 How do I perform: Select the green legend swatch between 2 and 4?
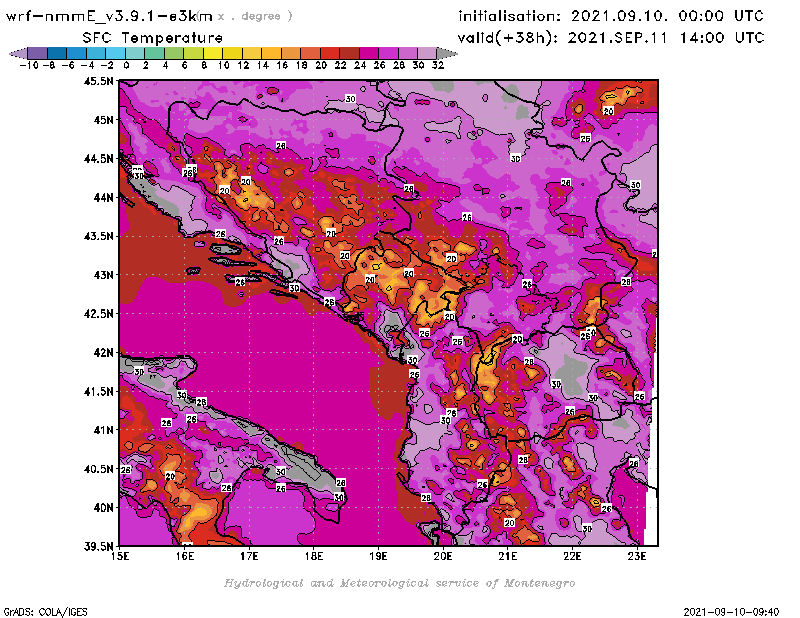(x=155, y=53)
